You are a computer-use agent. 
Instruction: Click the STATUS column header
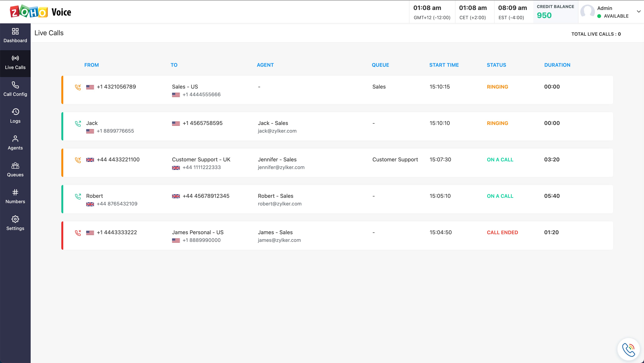496,65
